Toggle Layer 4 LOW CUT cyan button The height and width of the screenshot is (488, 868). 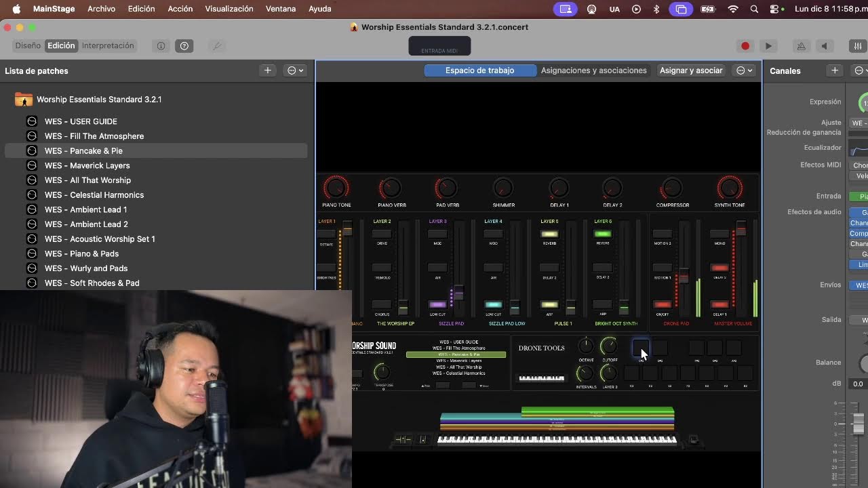(x=494, y=305)
